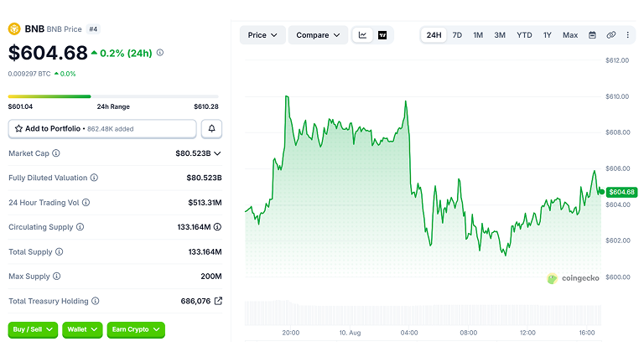Screen dimensions: 644x362
Task: Click the $80.523B Fully Diluted Valuation value
Action: (x=204, y=178)
